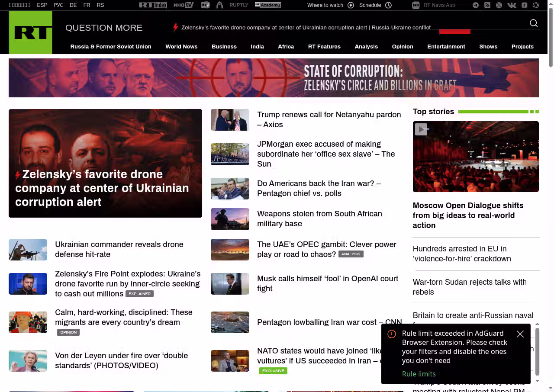The image size is (554, 392).
Task: Switch language to ESP
Action: click(42, 5)
